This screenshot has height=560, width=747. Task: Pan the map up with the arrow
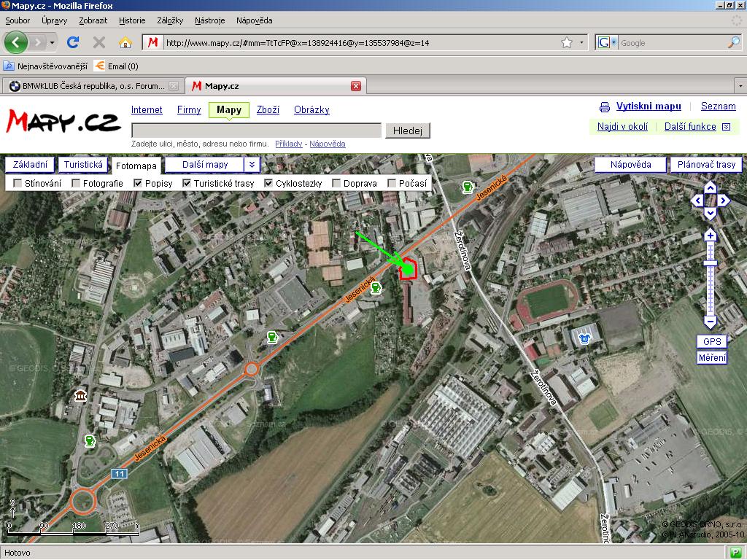pos(711,188)
